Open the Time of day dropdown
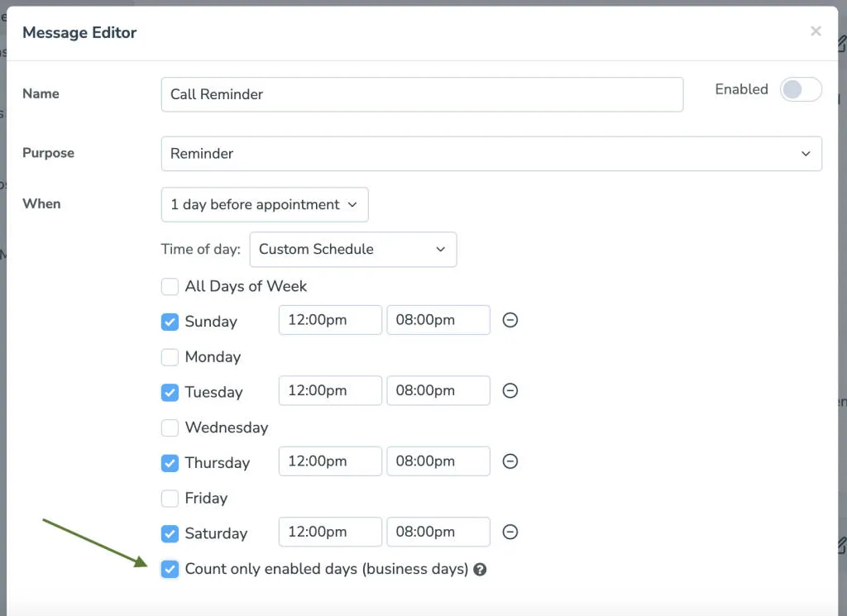 tap(353, 249)
